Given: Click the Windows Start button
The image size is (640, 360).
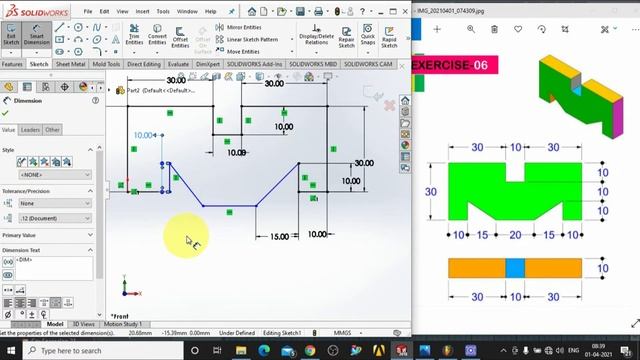Looking at the screenshot, I should (11, 351).
